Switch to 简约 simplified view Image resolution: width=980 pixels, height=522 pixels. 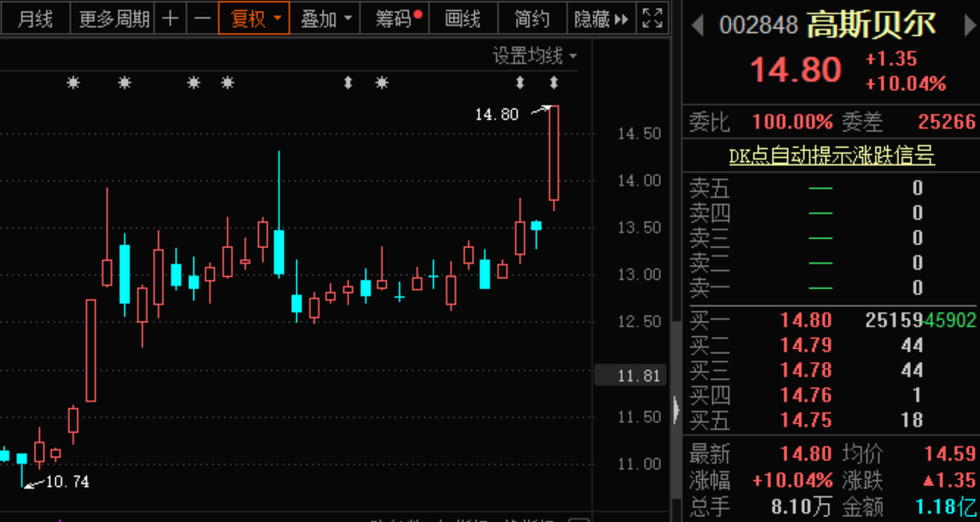coord(532,19)
